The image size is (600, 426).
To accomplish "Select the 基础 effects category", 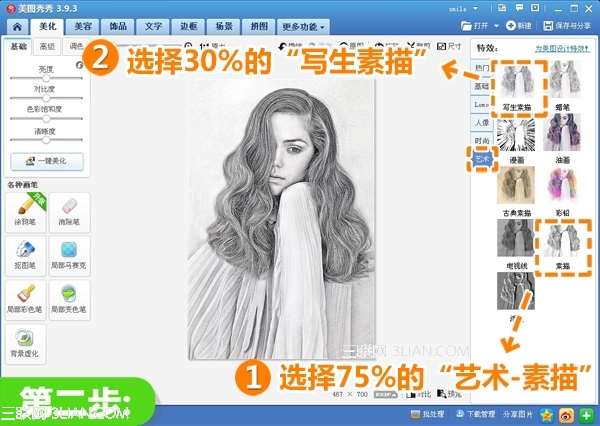I will (x=481, y=86).
